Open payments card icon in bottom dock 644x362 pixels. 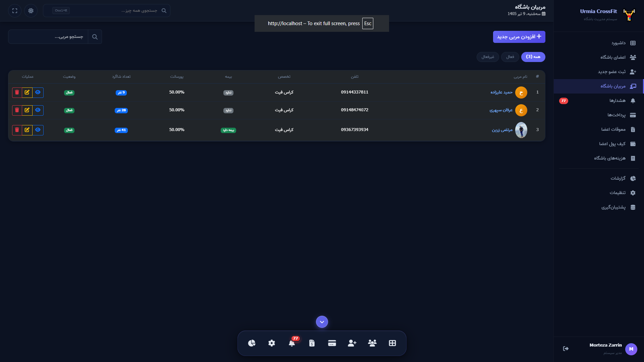tap(332, 343)
